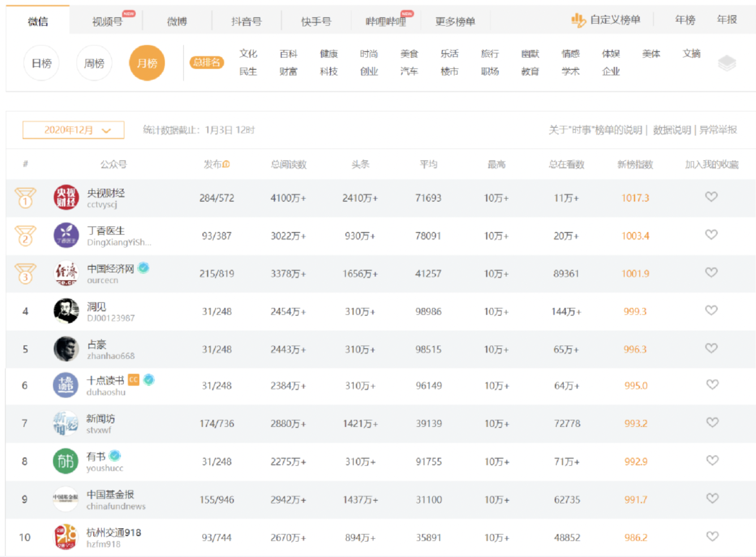Open 丁香医生 purple avatar icon
This screenshot has height=557, width=756.
click(x=66, y=235)
